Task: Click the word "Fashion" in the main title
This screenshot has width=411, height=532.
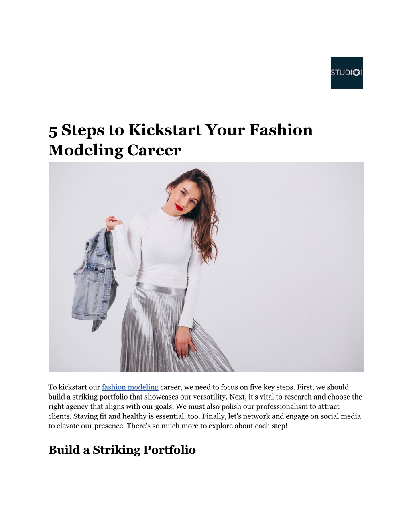Action: click(281, 130)
